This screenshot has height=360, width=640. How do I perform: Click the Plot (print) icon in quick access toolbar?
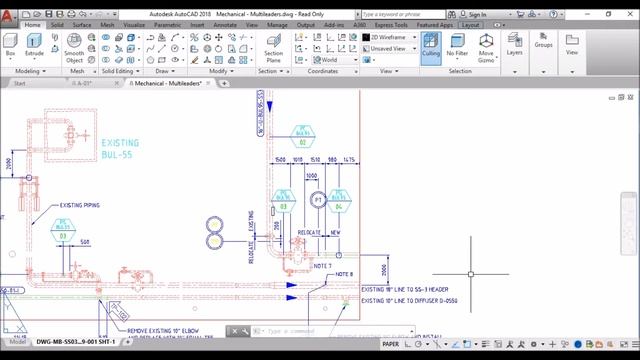[71, 14]
